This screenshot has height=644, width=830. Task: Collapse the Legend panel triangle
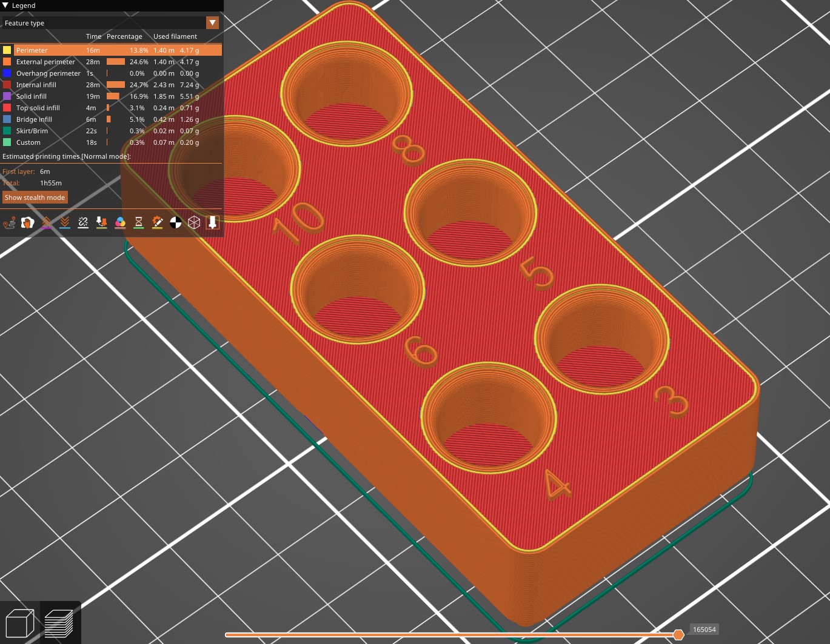5,5
